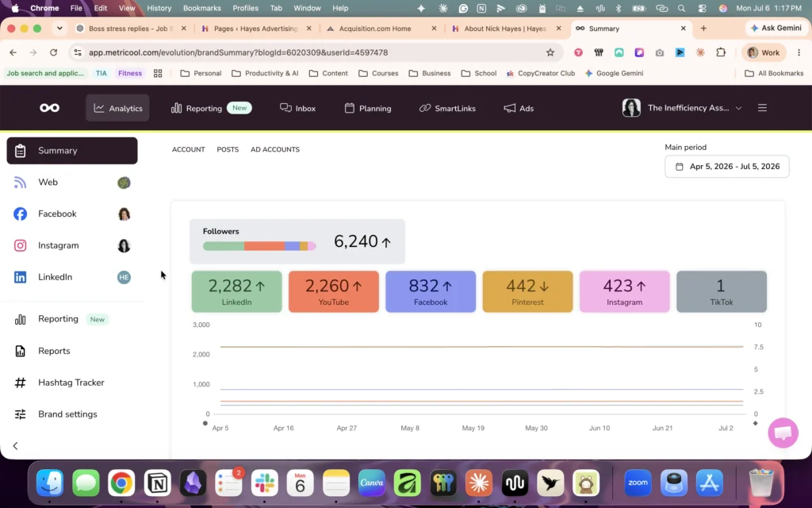
Task: Select the Pinterest 442 followers card
Action: (x=527, y=291)
